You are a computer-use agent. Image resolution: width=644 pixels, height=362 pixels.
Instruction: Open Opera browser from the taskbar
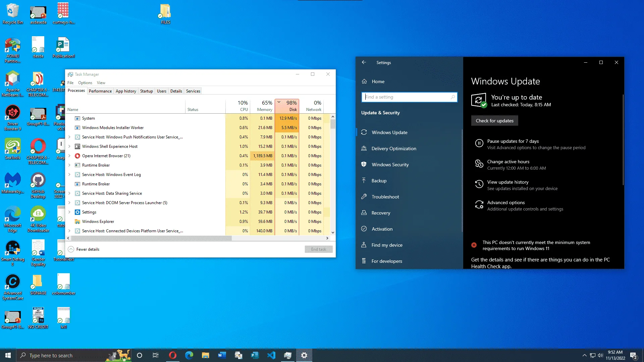[x=173, y=355]
